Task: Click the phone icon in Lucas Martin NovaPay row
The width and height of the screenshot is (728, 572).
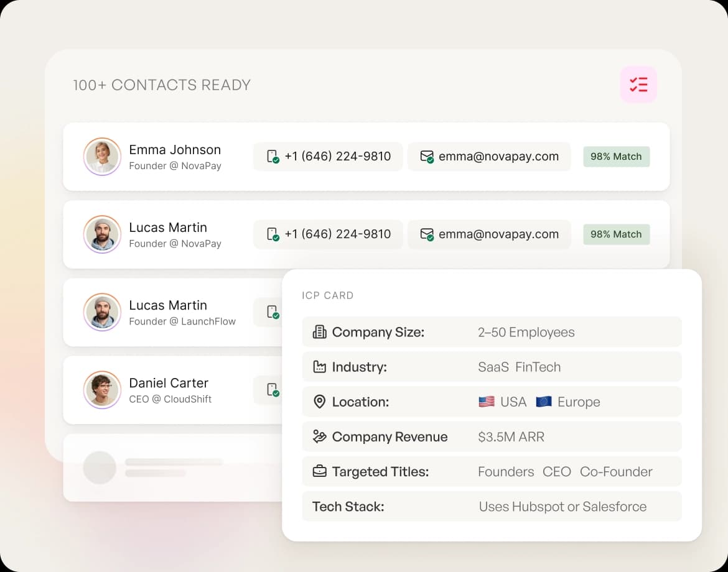Action: click(273, 234)
